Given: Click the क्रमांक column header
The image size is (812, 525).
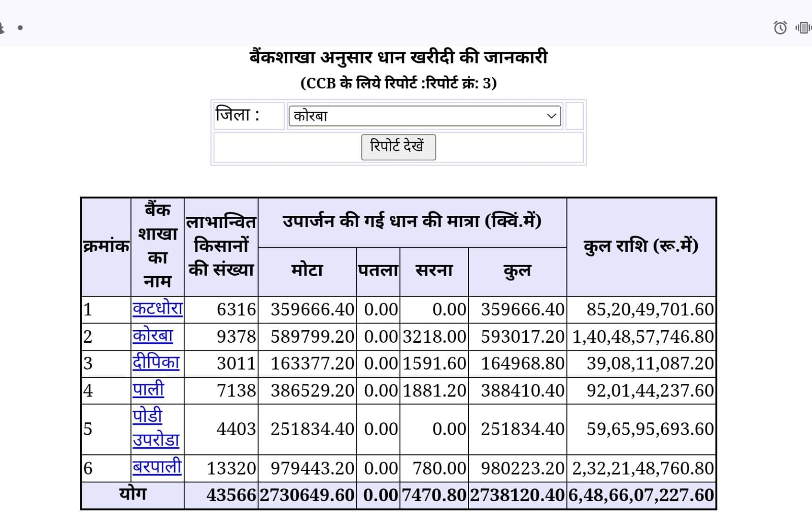Looking at the screenshot, I should 106,246.
